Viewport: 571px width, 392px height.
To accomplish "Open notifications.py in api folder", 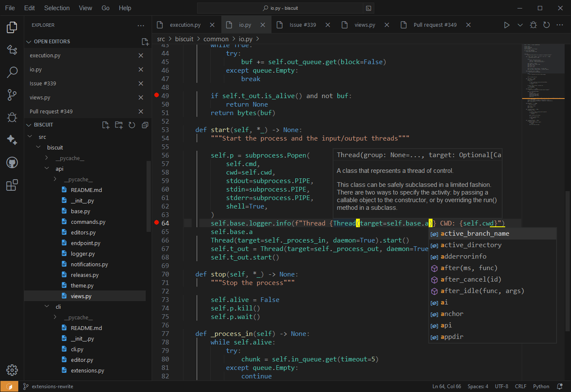I will (89, 264).
